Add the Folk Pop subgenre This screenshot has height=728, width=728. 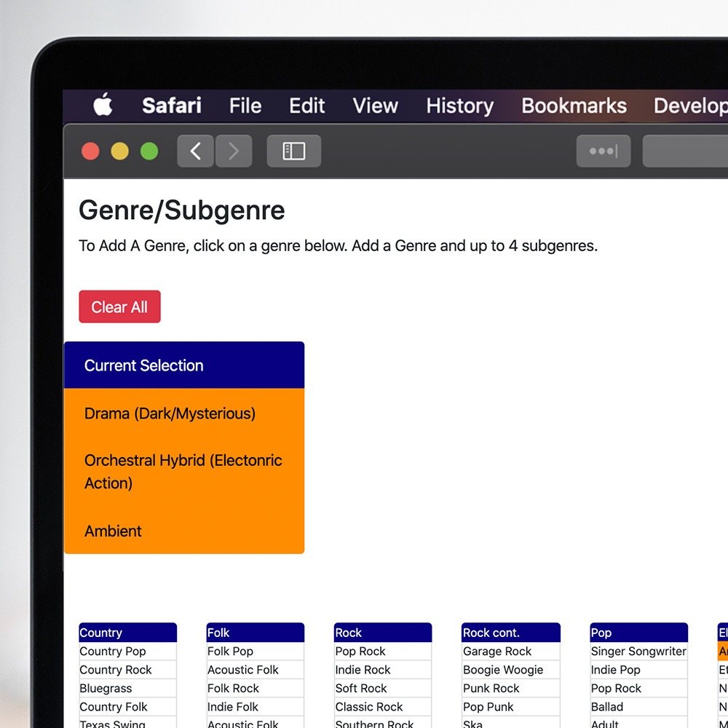(256, 651)
